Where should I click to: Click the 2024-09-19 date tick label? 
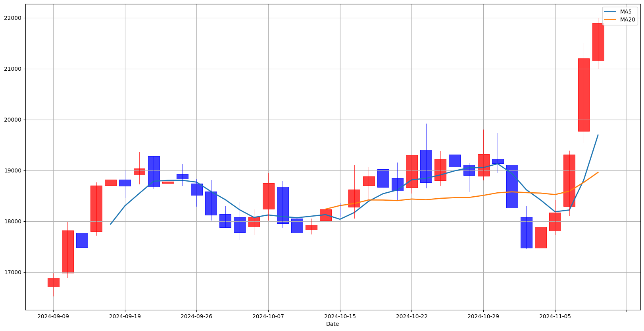tap(125, 316)
